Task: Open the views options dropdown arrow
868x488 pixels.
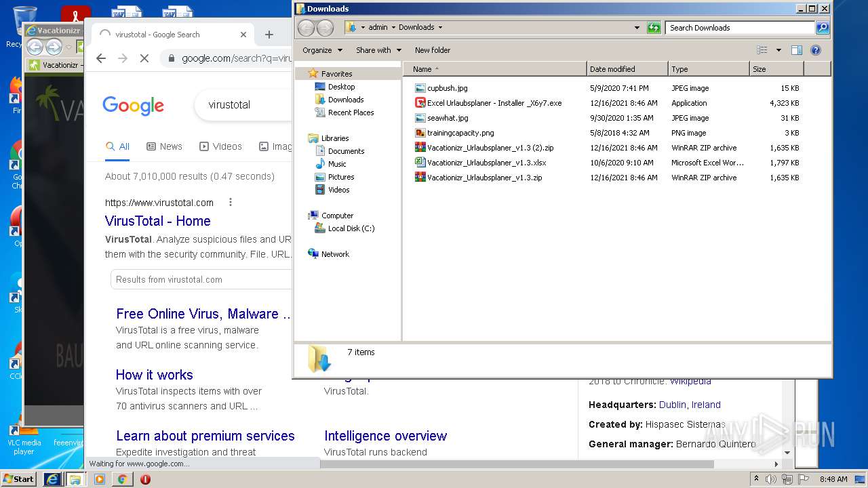Action: pyautogui.click(x=778, y=50)
